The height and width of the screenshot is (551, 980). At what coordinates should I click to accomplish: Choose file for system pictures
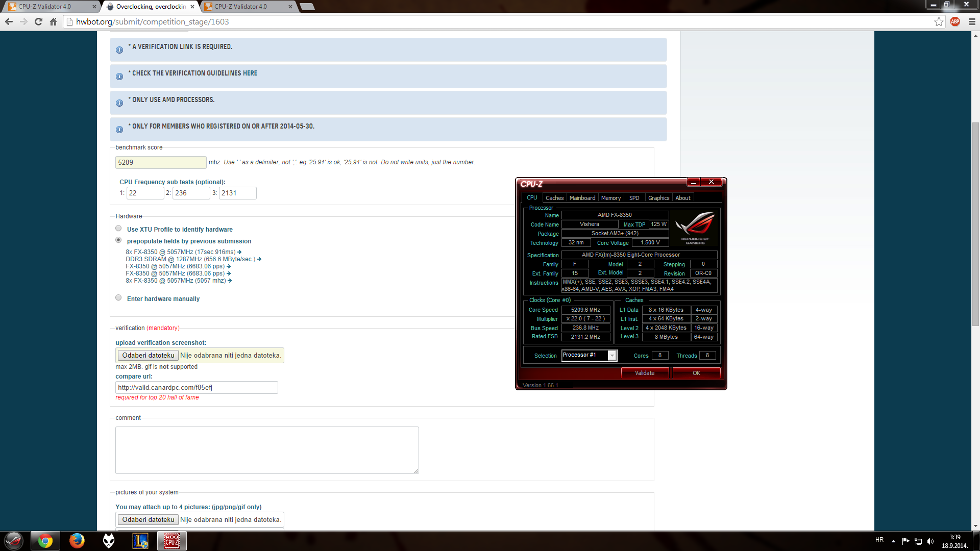pos(148,520)
